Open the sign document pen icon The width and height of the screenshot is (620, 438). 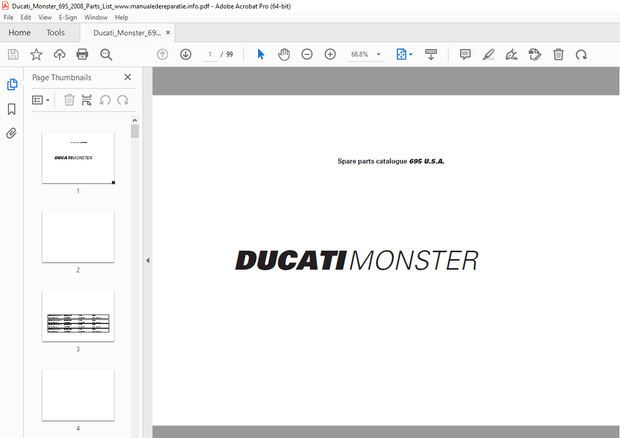pos(512,55)
